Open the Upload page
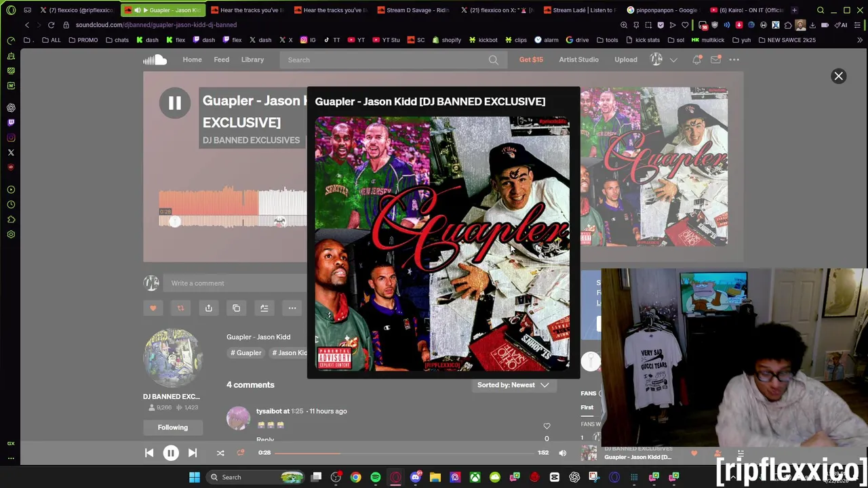This screenshot has height=488, width=868. click(626, 60)
